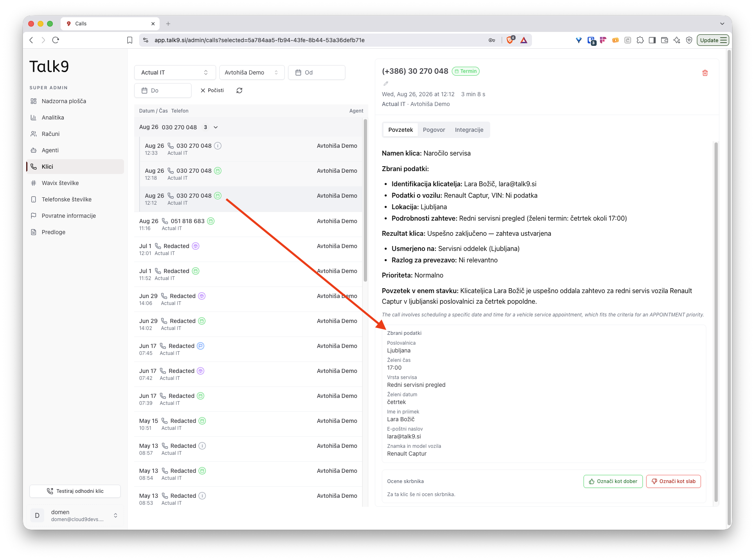
Task: Reload the page in browser
Action: coord(56,40)
